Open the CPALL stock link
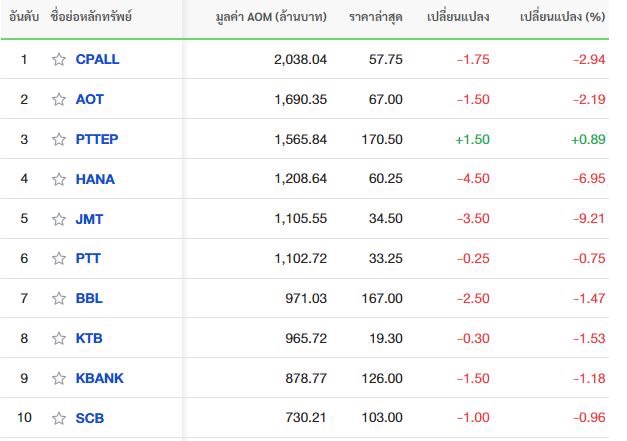 coord(97,59)
